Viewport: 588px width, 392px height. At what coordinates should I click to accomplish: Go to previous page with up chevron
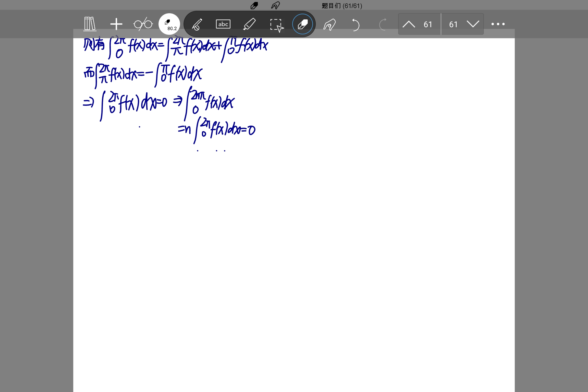tap(409, 24)
